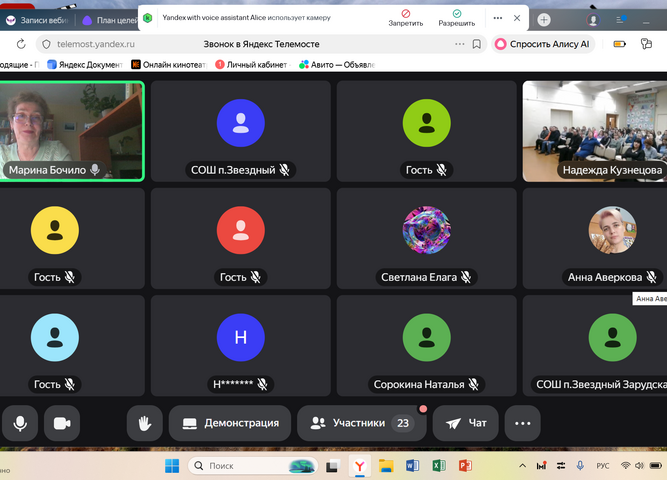Open the Windows Start menu
Screen dimensions: 667x480
click(172, 466)
